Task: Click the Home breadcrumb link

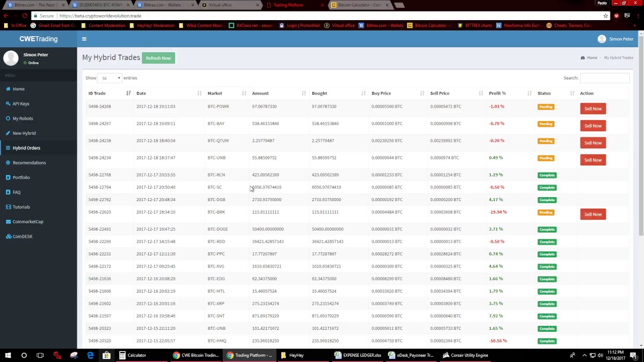Action: (592, 58)
